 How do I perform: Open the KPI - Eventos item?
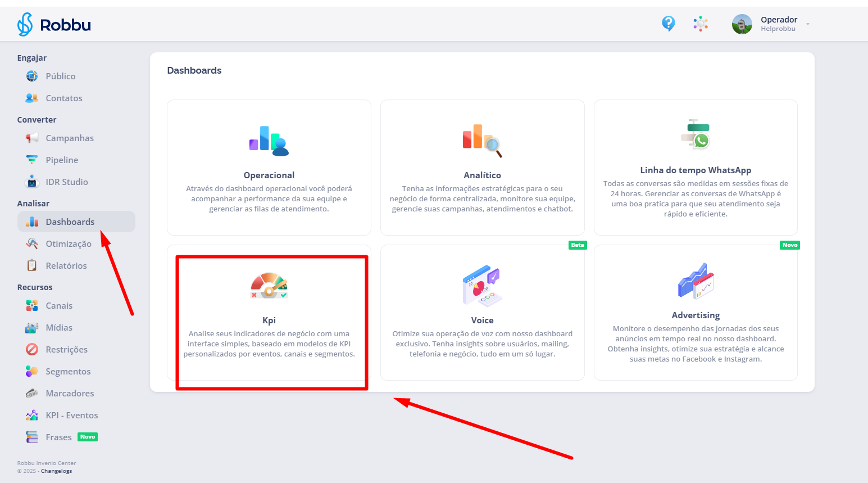point(71,416)
